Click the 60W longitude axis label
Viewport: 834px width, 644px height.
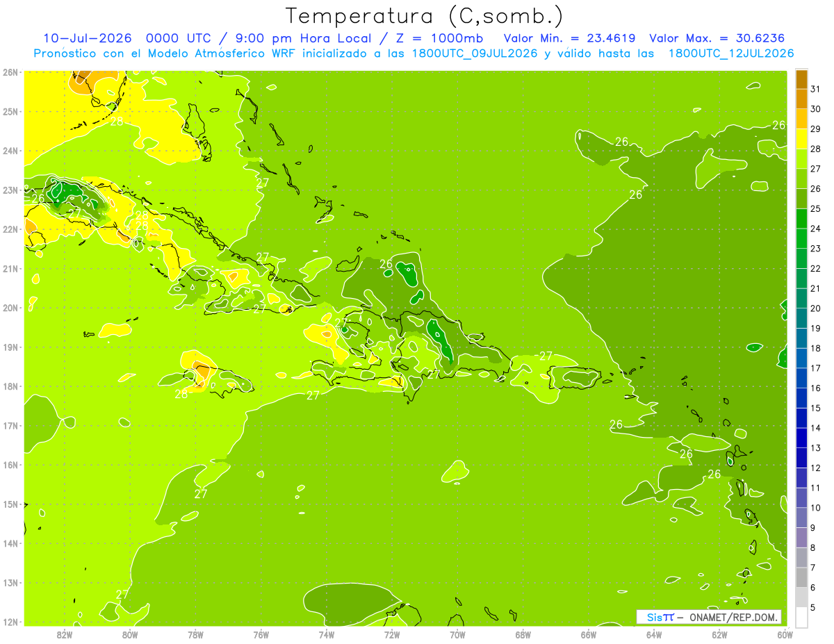(x=785, y=634)
